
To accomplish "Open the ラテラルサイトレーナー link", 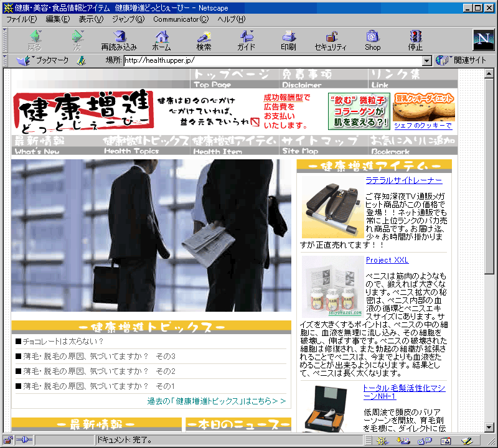I will [x=403, y=180].
